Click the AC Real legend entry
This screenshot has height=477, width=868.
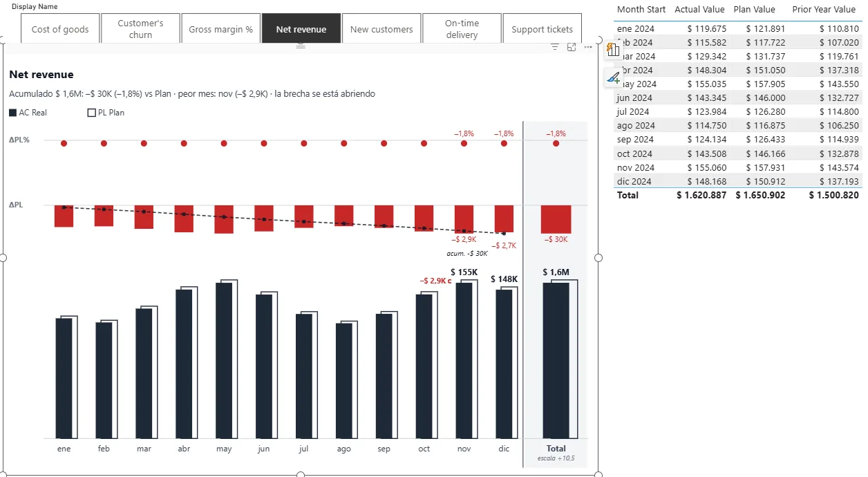click(28, 113)
